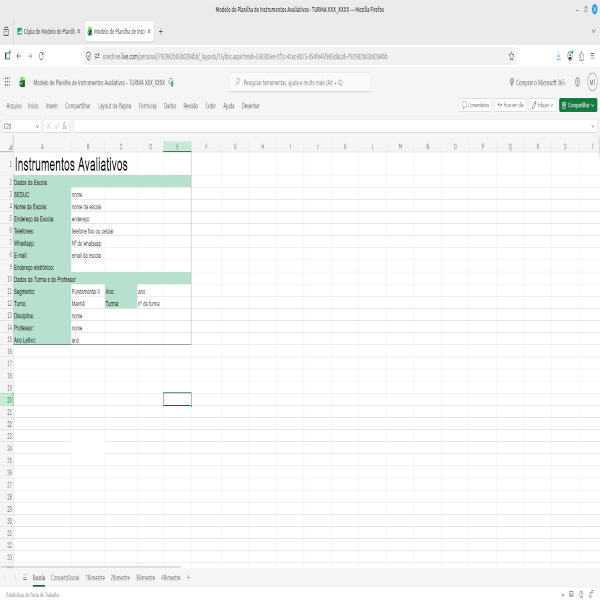
Task: Select the Escola sheet tab
Action: click(x=39, y=577)
